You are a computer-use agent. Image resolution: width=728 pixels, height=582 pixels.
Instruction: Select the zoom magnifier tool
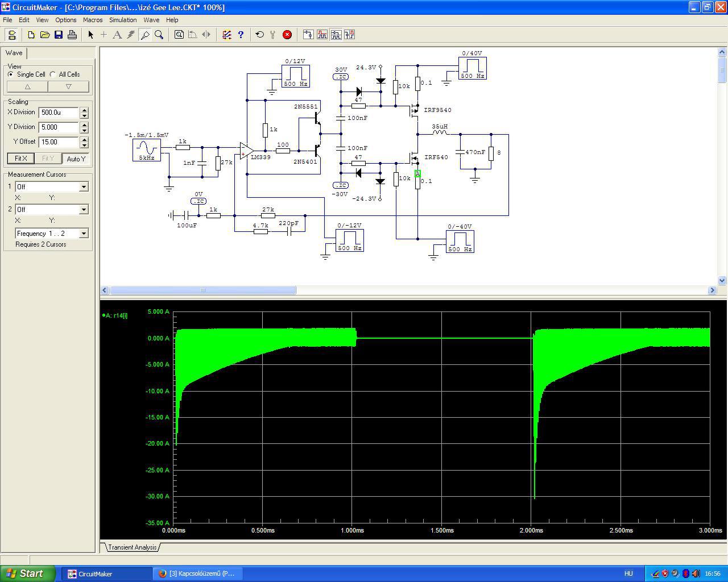tap(159, 35)
